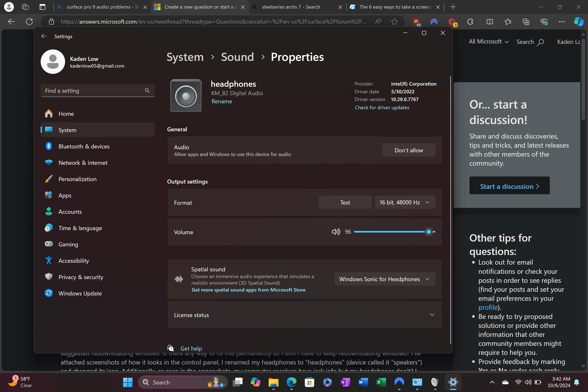Expand the License status section

(432, 315)
